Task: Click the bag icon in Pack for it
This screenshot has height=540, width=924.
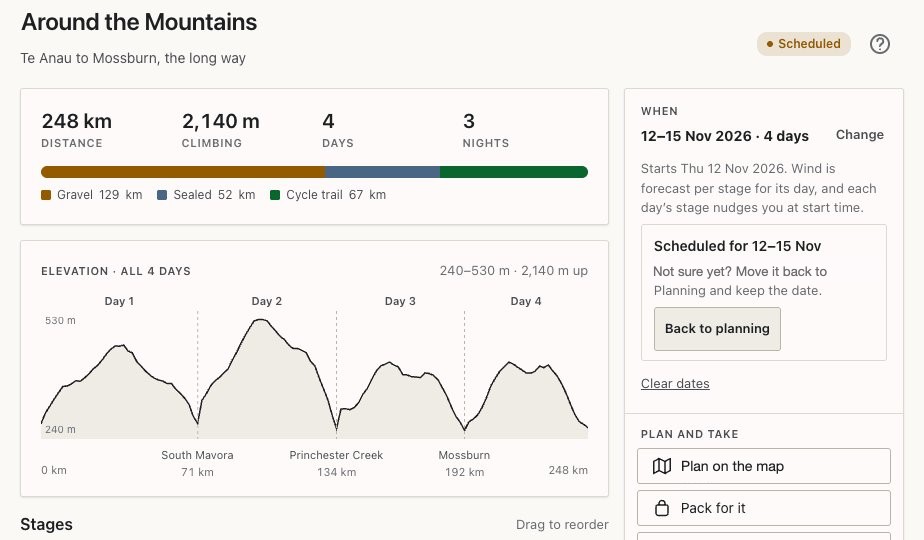Action: tap(662, 508)
